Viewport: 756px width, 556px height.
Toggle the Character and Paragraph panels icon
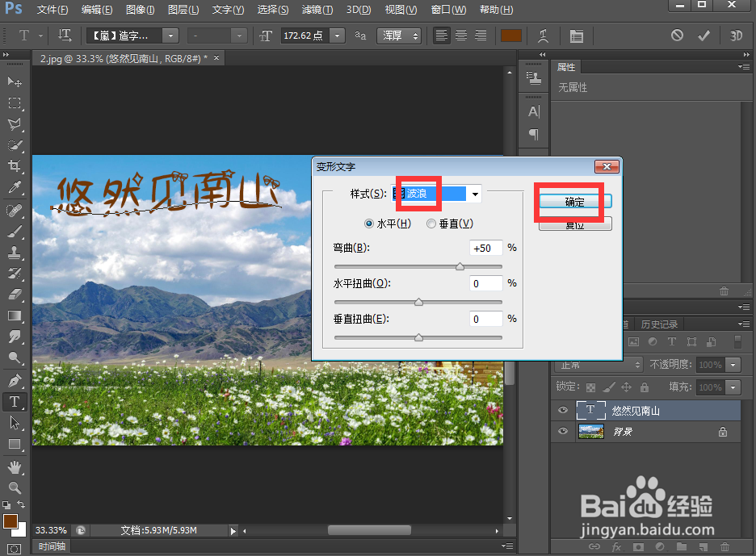coord(577,36)
